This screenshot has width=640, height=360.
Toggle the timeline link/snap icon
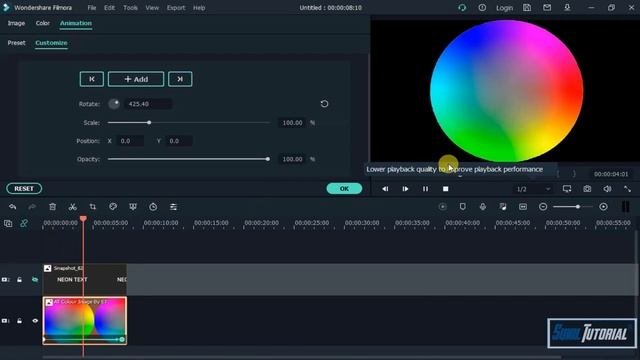click(x=24, y=223)
